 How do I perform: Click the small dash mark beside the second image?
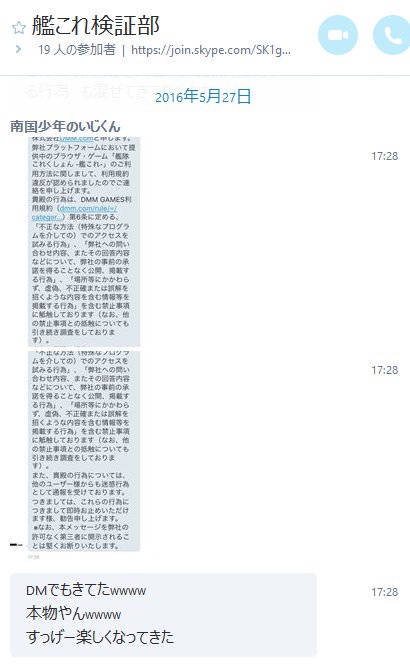point(16,544)
